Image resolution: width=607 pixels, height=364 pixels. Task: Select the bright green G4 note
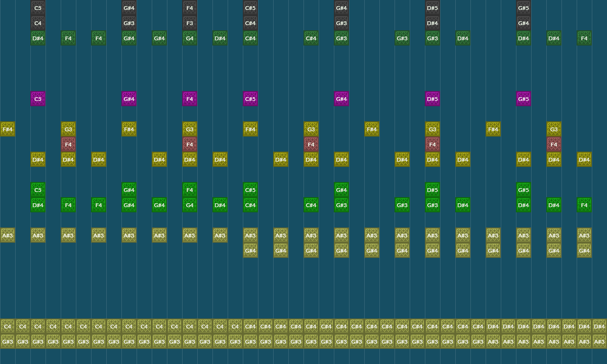(190, 205)
